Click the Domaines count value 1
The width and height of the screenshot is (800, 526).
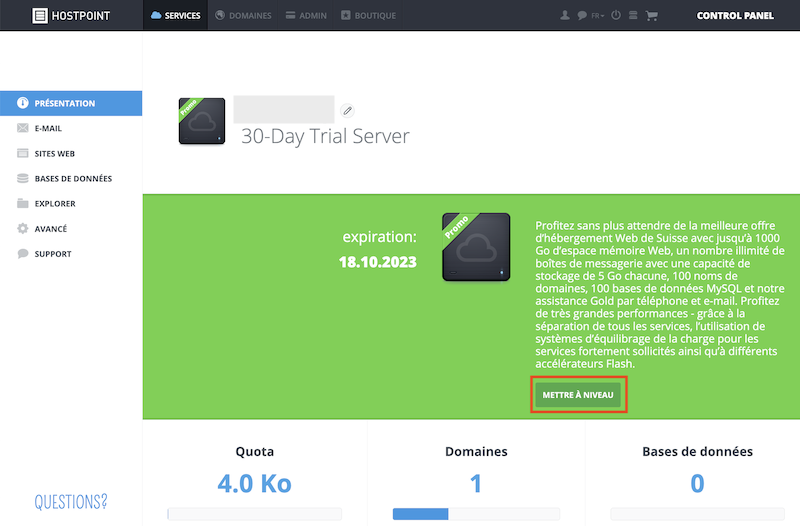[476, 484]
